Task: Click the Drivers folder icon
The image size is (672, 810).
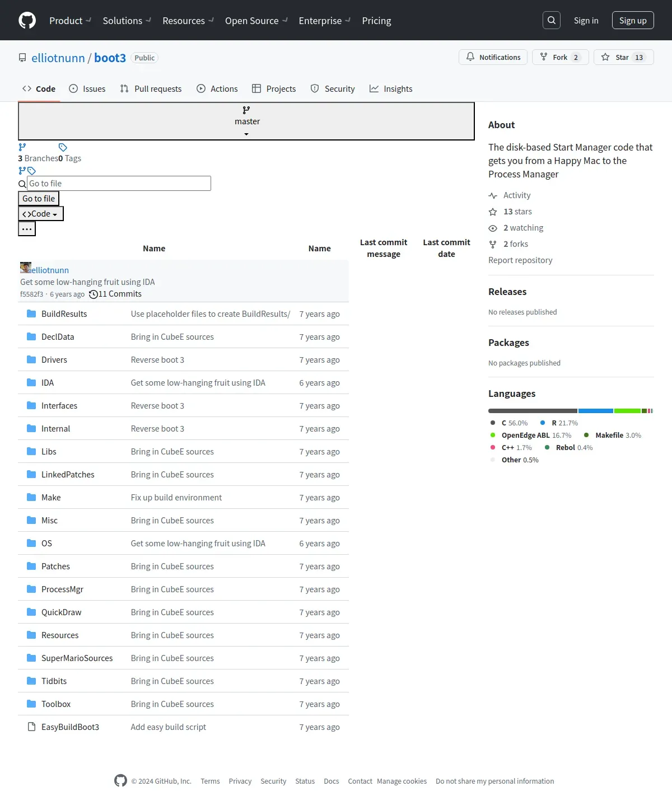Action: [31, 359]
